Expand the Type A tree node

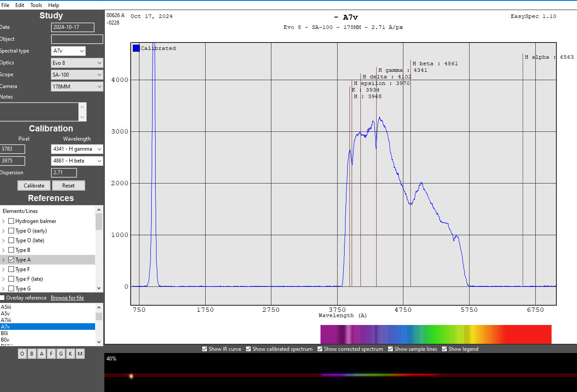pos(4,260)
